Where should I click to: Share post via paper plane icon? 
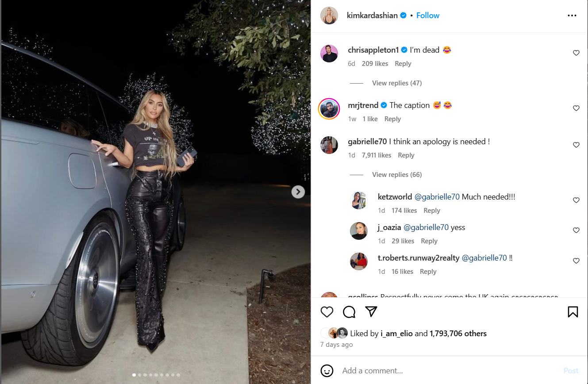tap(371, 311)
